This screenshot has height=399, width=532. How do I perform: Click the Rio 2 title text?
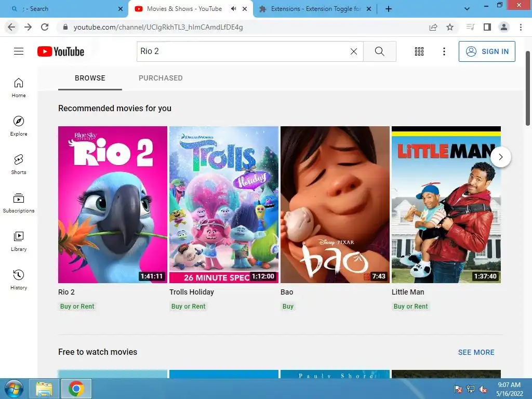66,292
